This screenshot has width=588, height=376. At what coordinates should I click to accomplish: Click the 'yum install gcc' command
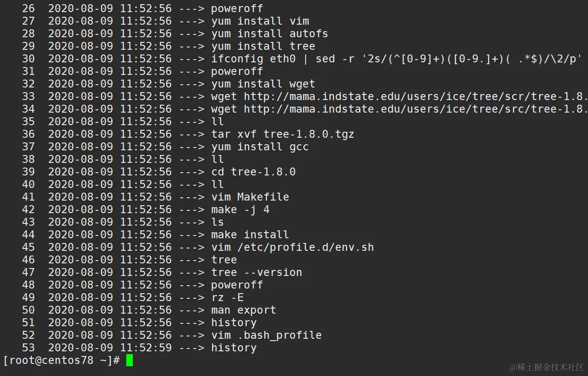click(260, 147)
